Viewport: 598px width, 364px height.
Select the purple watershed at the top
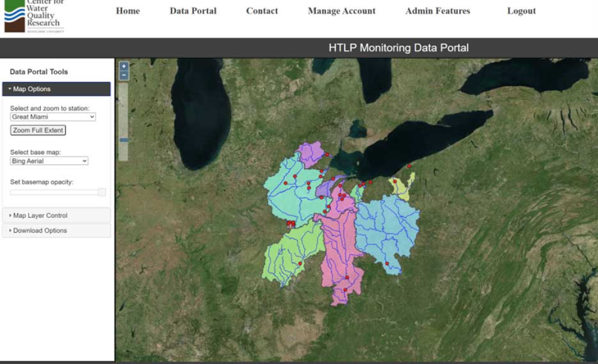point(311,153)
